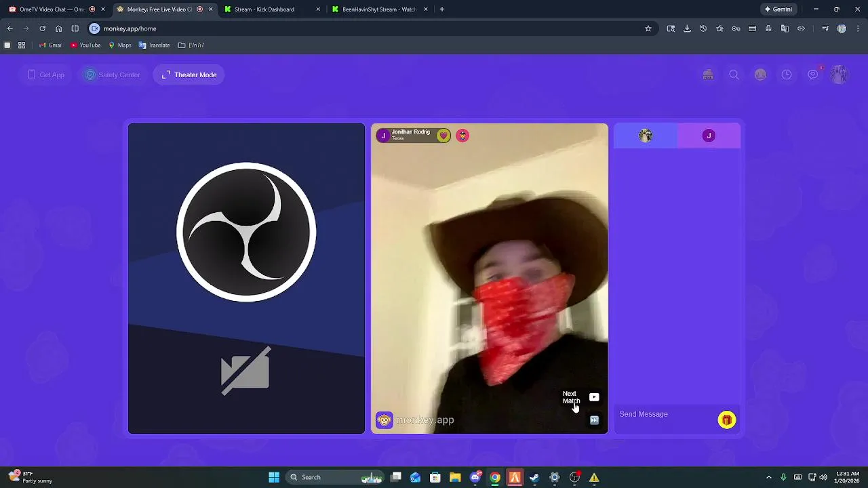Click the taskbar Search box
This screenshot has height=488, width=868.
(335, 477)
